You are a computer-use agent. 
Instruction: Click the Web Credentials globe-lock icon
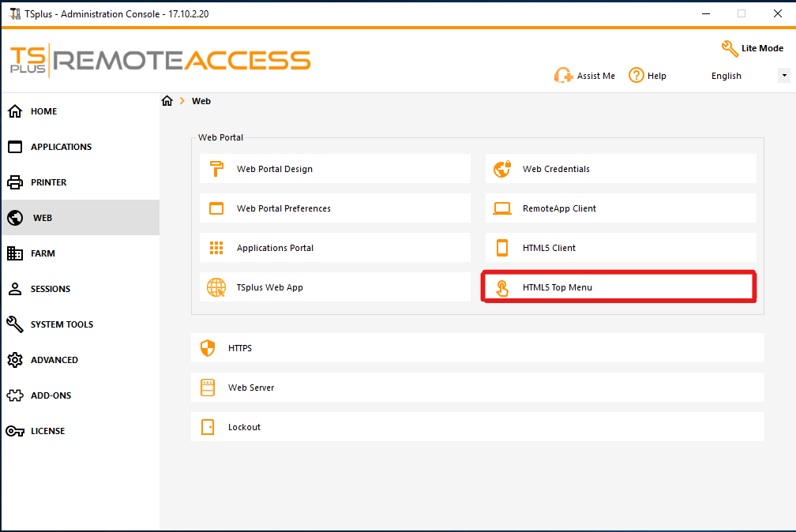tap(502, 169)
